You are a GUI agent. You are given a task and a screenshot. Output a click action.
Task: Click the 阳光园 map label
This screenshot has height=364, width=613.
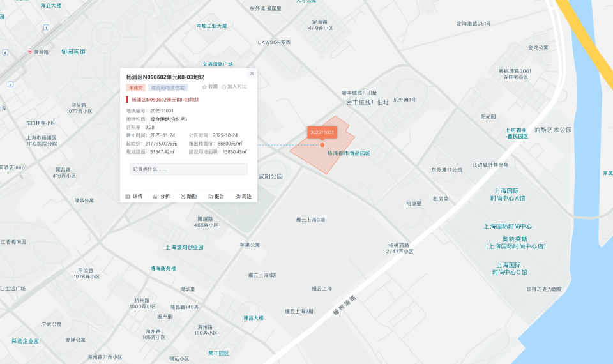488,116
